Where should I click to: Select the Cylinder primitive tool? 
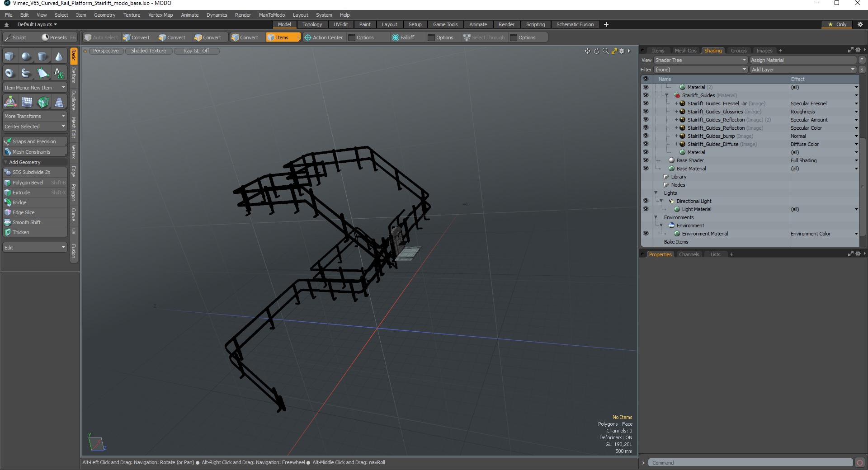[x=42, y=56]
